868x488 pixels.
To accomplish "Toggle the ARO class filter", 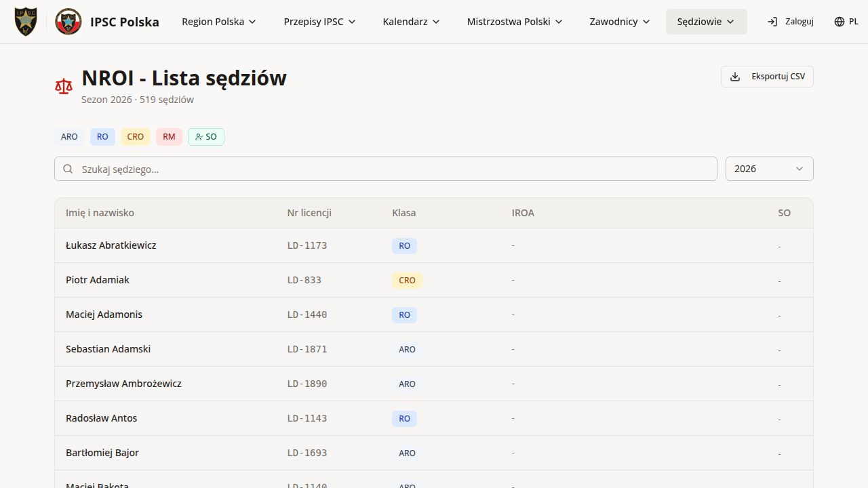I will pyautogui.click(x=69, y=137).
